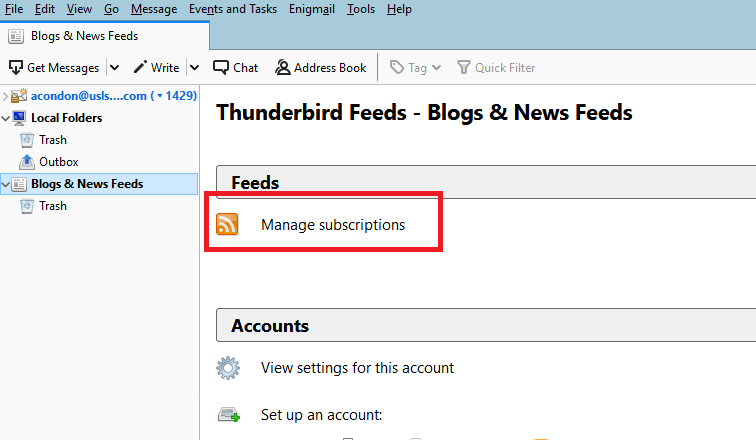Open View settings for this account
This screenshot has width=756, height=440.
[x=357, y=368]
